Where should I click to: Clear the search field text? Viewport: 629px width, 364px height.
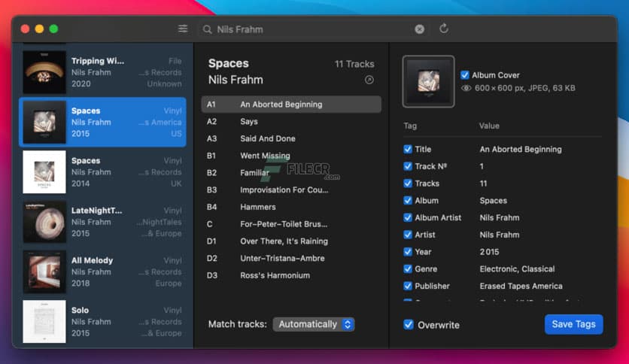[x=419, y=29]
